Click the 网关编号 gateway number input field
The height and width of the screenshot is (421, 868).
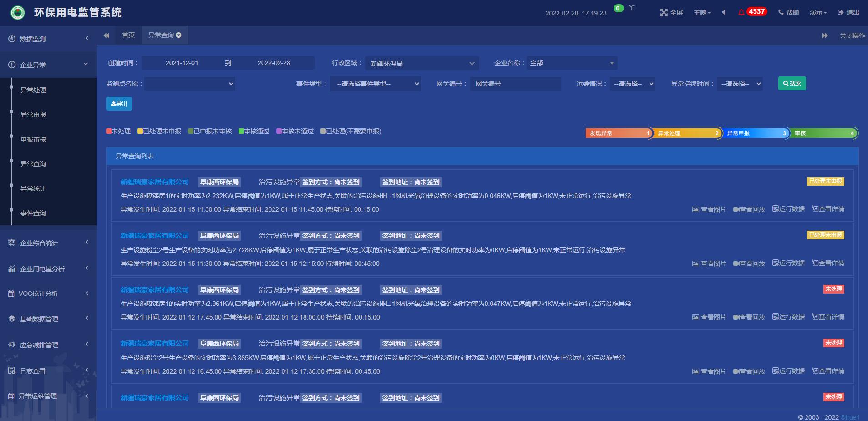(515, 84)
